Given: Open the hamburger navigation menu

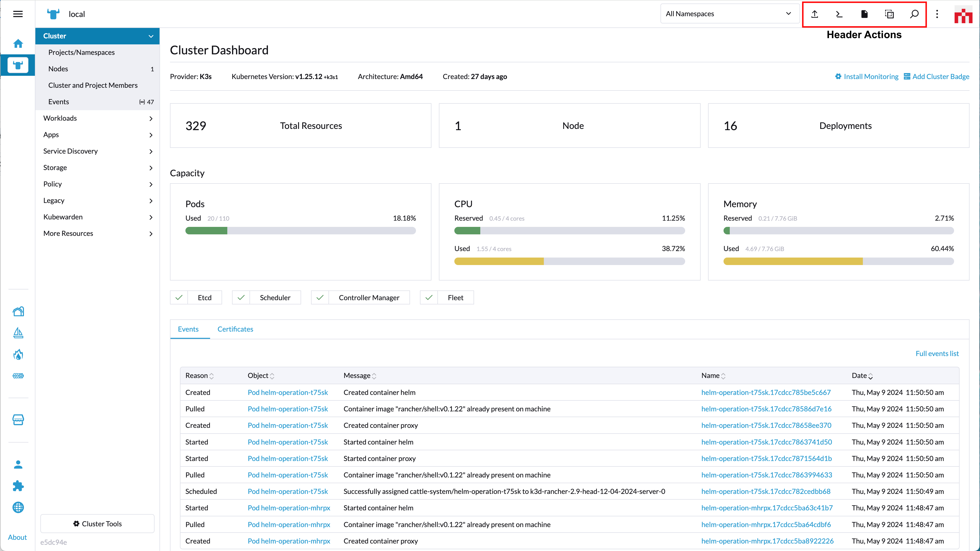Looking at the screenshot, I should coord(18,14).
